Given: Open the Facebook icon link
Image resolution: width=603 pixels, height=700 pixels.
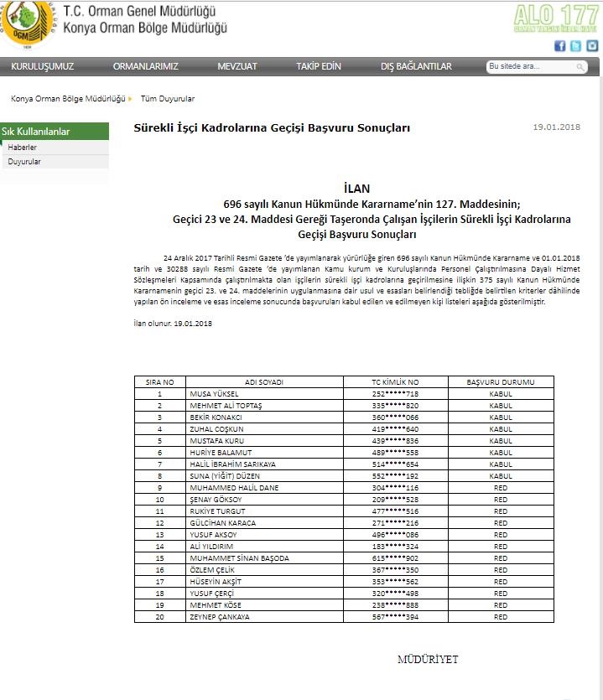Looking at the screenshot, I should 560,46.
